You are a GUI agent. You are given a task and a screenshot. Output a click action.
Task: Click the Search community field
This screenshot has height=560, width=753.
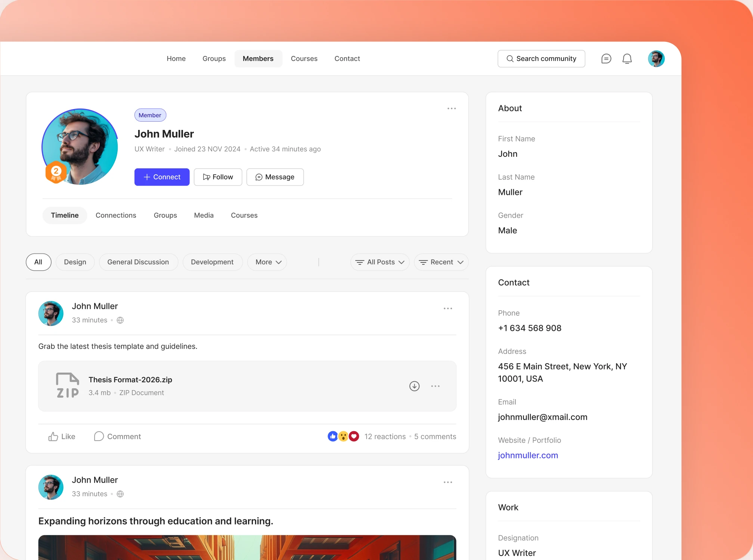point(541,59)
